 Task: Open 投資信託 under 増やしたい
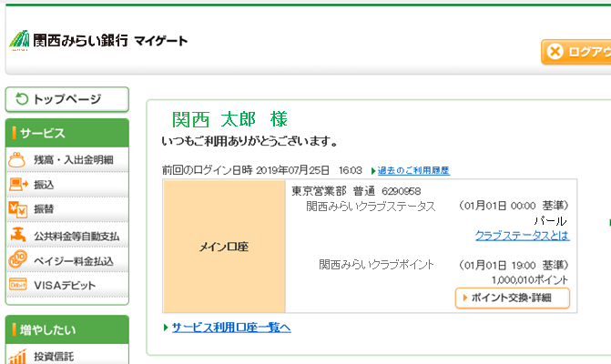[67, 355]
